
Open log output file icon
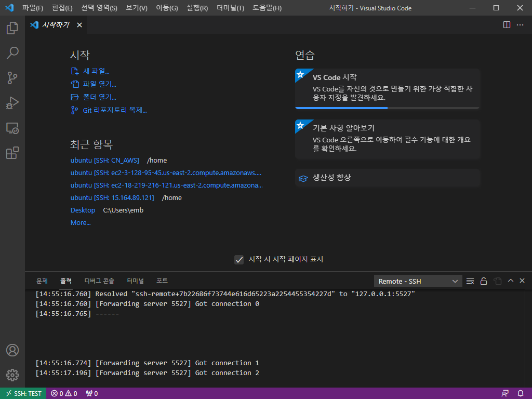[497, 281]
